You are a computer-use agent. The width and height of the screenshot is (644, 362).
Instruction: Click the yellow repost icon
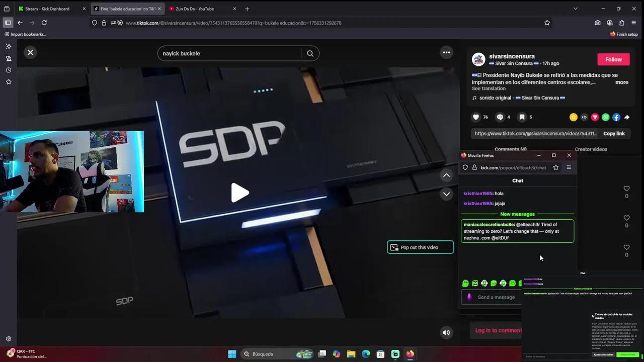click(x=574, y=117)
